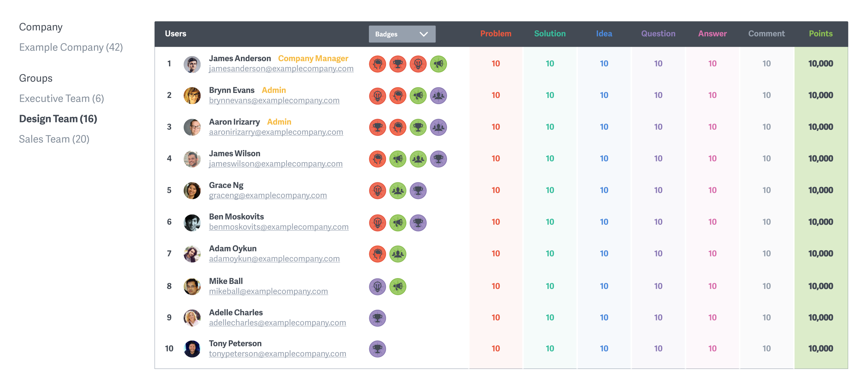Click Ben Moskovits' green megaphone badge
This screenshot has height=390, width=868.
coord(398,222)
